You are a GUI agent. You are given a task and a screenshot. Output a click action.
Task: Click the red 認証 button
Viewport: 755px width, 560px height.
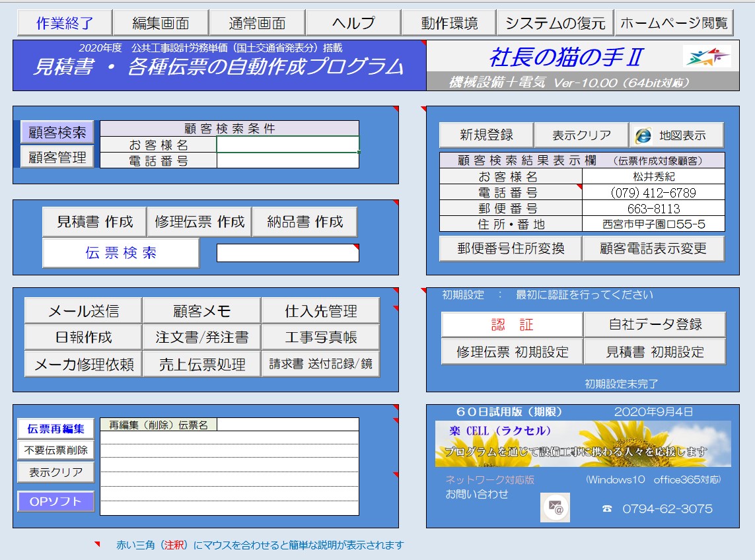(512, 324)
